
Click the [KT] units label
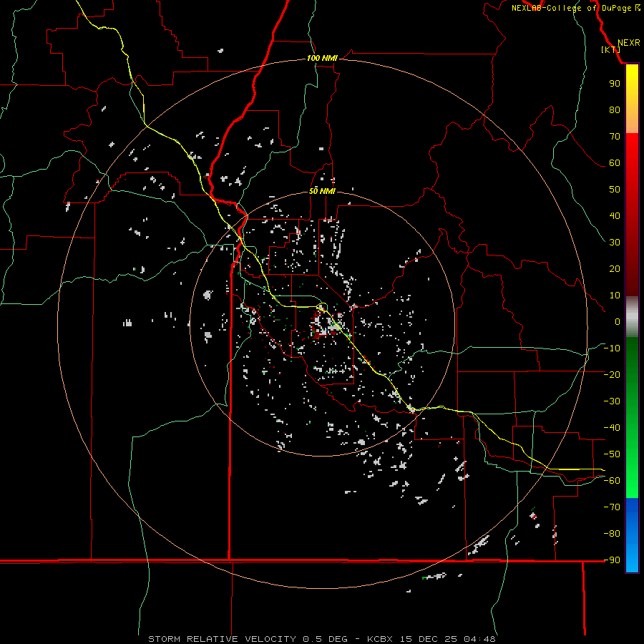(x=611, y=50)
